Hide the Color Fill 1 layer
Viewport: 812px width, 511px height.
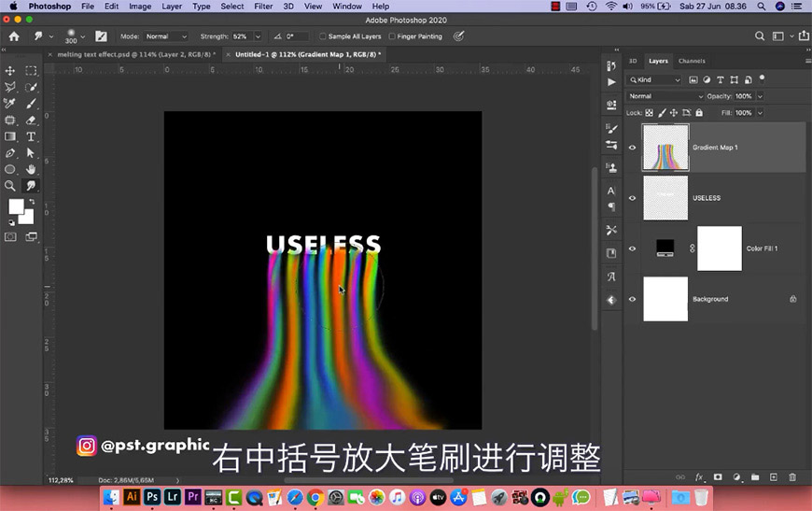(632, 248)
